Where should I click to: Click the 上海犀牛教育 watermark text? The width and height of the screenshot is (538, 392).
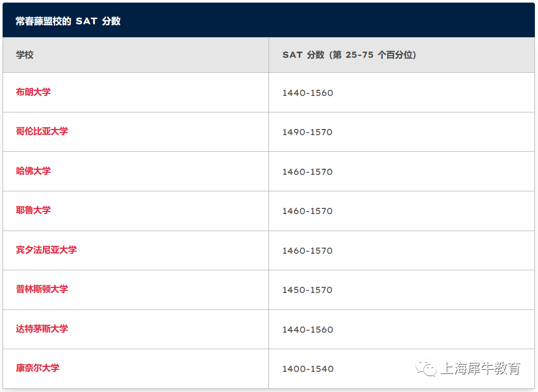pyautogui.click(x=481, y=368)
